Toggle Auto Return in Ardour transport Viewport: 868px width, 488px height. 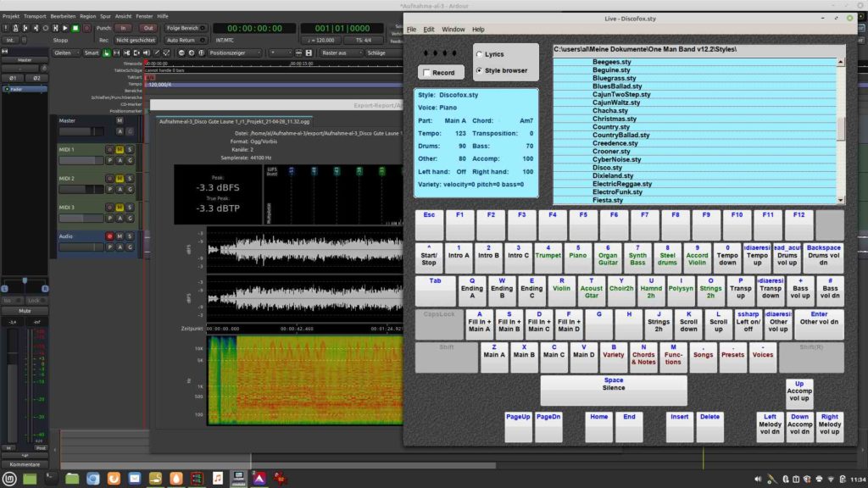tap(185, 41)
